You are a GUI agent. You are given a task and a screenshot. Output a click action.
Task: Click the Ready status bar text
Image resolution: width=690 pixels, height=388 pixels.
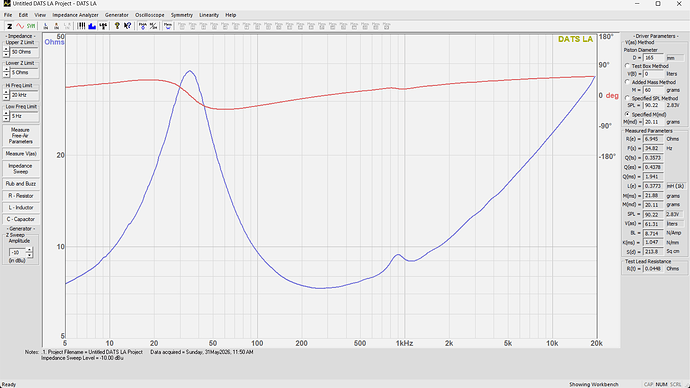(9, 384)
